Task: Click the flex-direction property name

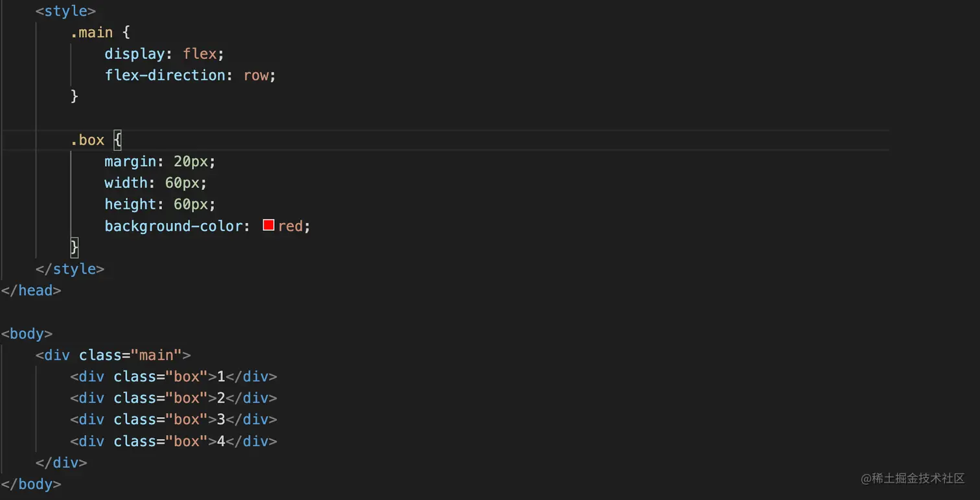Action: click(165, 75)
